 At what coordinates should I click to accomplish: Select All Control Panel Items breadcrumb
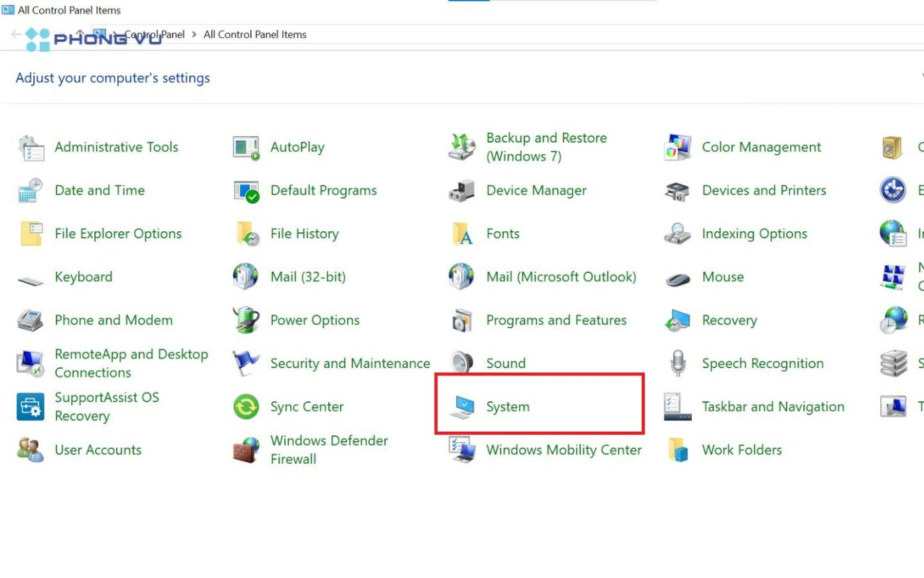255,35
